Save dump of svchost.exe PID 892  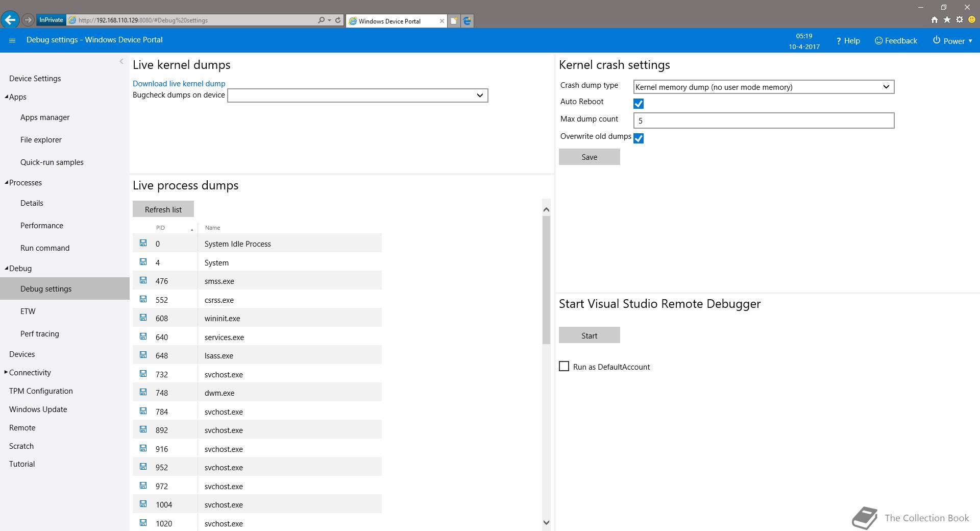tap(143, 429)
